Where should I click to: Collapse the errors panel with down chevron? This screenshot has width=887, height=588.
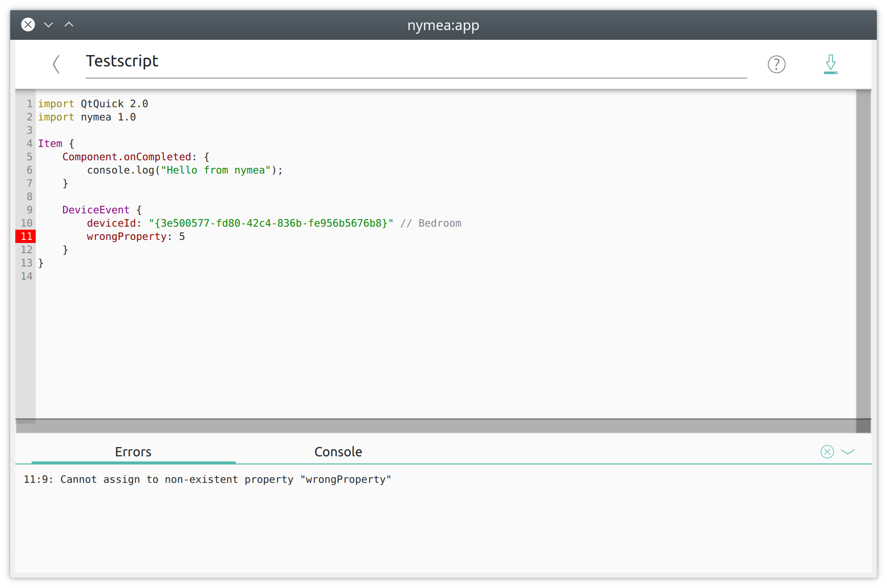click(848, 452)
